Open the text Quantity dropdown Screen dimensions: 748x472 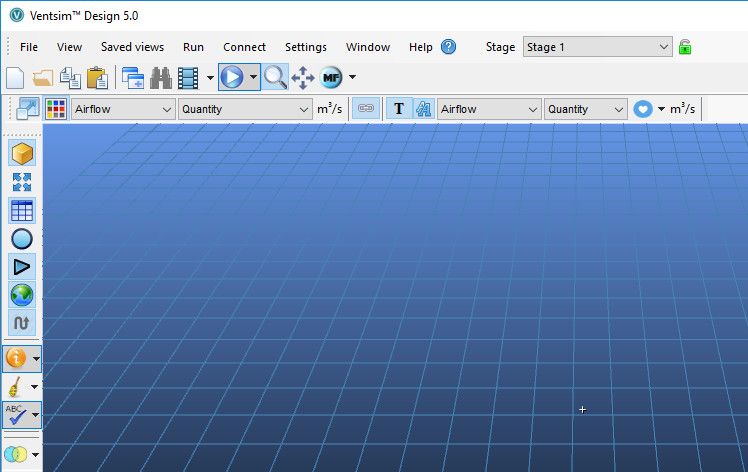pos(585,109)
